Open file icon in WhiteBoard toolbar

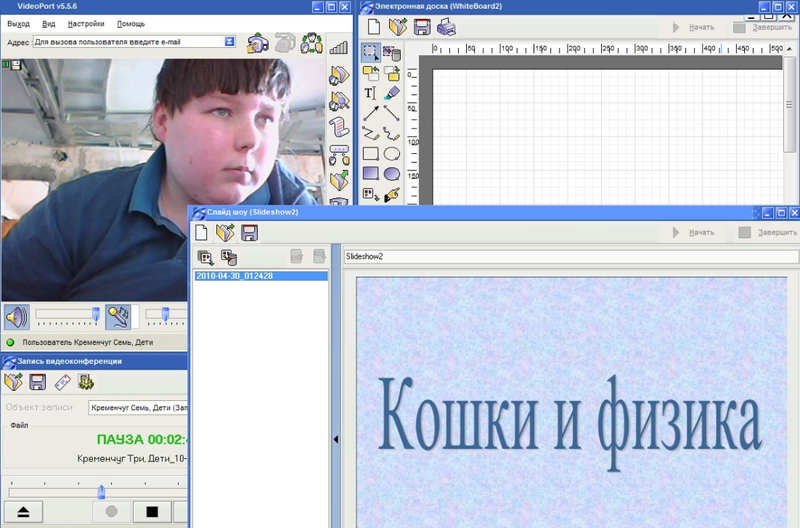tap(397, 27)
